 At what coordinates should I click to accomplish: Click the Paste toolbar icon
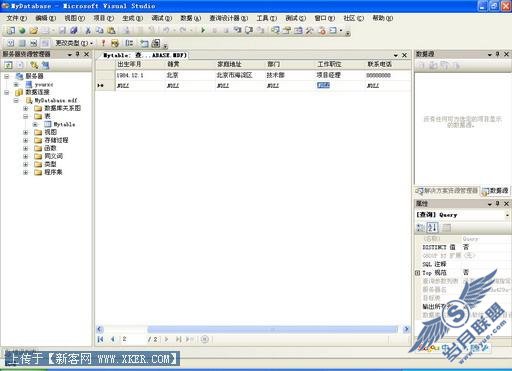pyautogui.click(x=111, y=31)
